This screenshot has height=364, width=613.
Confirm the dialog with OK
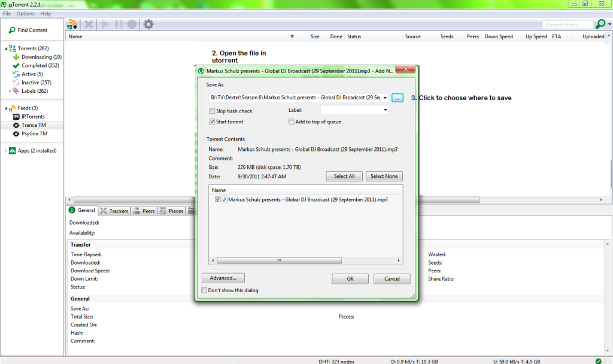(350, 279)
